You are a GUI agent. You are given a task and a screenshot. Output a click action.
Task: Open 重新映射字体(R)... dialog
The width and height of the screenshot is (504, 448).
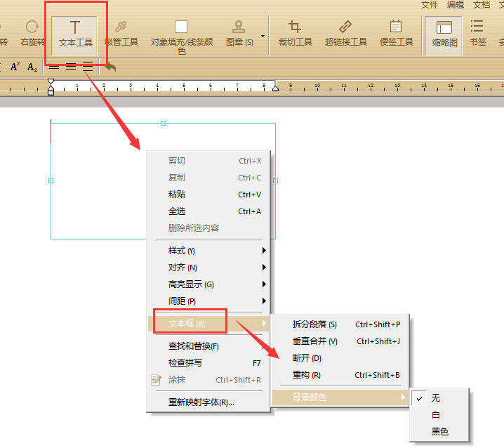click(x=208, y=402)
